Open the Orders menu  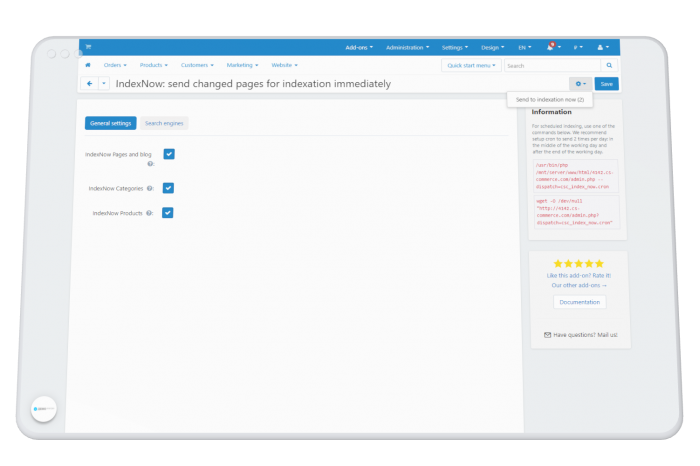coord(115,65)
